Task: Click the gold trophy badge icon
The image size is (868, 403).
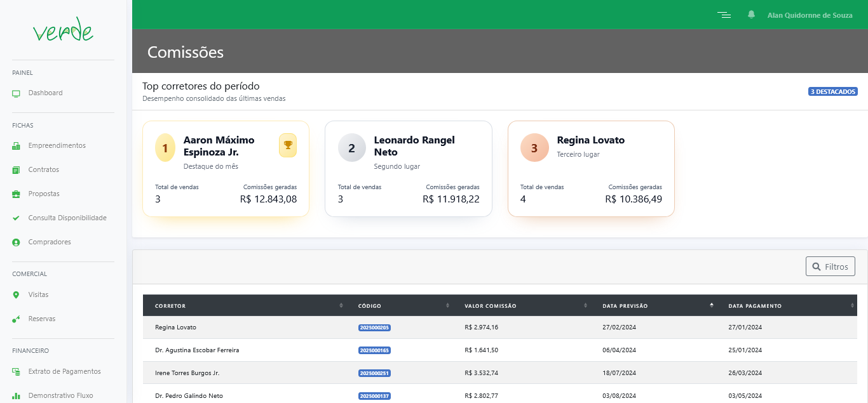Action: (288, 145)
